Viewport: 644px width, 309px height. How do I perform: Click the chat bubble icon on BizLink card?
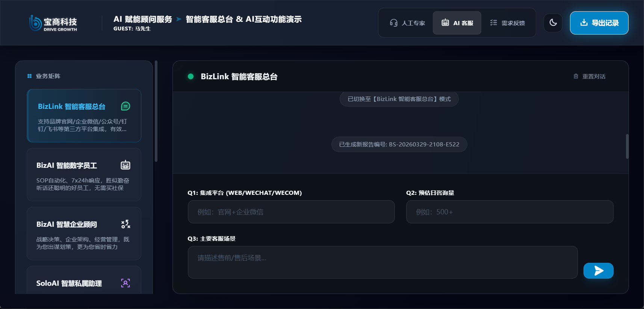click(x=125, y=106)
